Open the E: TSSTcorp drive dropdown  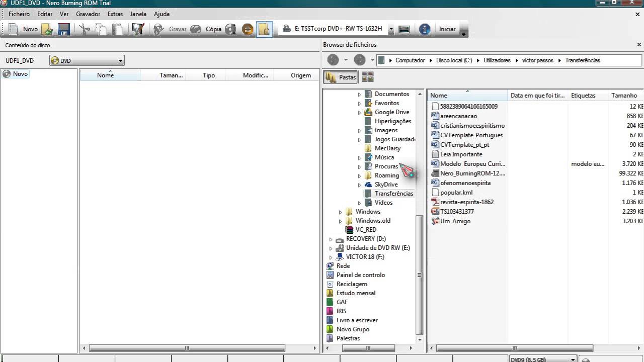coord(391,29)
